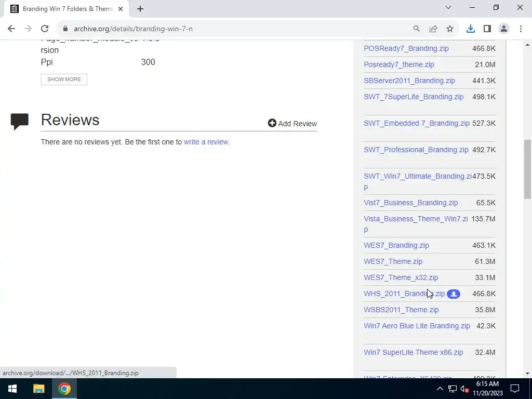Click the scrollbar up arrow
This screenshot has width=532, height=399.
tap(527, 45)
